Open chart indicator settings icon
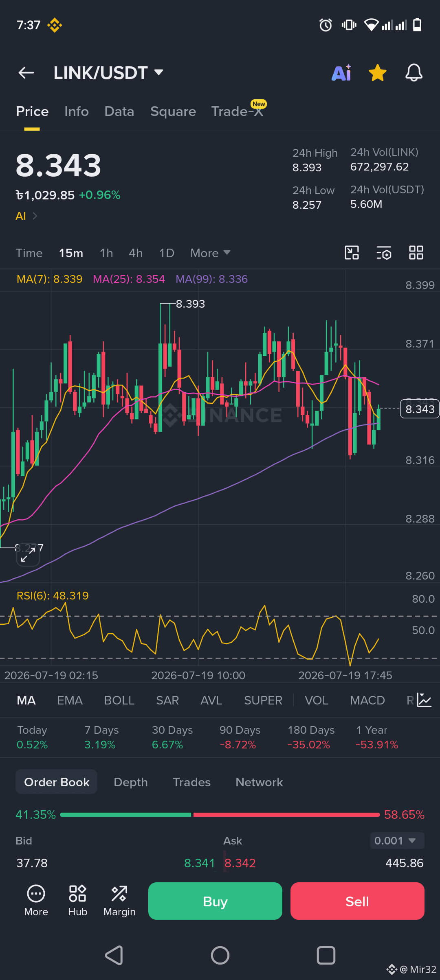Screen dimensions: 440x980 [384, 253]
